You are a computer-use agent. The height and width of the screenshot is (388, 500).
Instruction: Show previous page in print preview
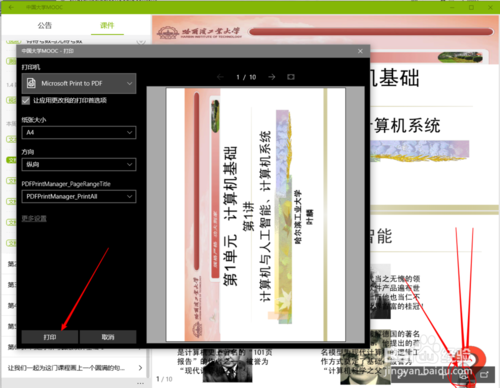click(x=220, y=77)
